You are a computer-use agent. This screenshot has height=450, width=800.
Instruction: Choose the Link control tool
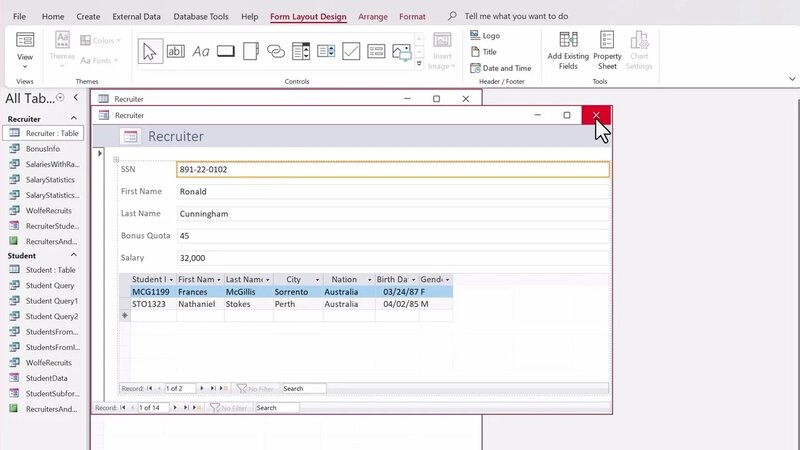click(x=276, y=51)
